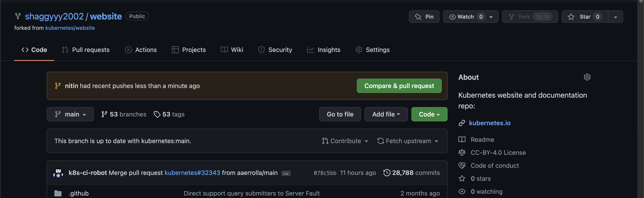View all 53 tags
644x198 pixels.
[169, 114]
